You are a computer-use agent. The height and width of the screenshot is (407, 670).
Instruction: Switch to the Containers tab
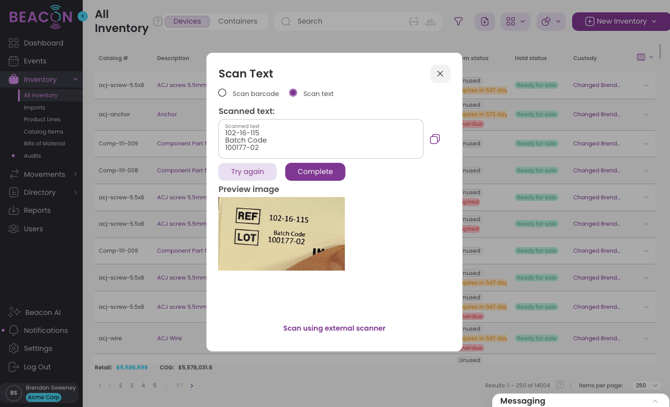click(x=238, y=21)
